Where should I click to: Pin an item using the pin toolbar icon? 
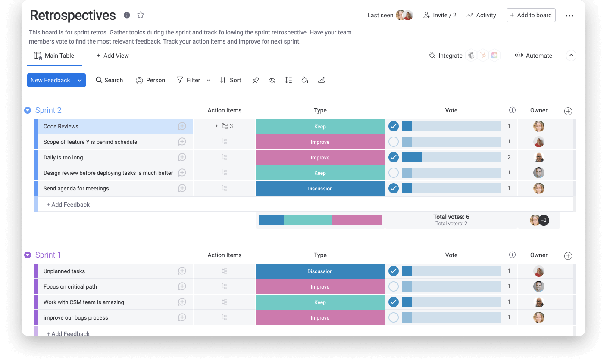tap(256, 80)
